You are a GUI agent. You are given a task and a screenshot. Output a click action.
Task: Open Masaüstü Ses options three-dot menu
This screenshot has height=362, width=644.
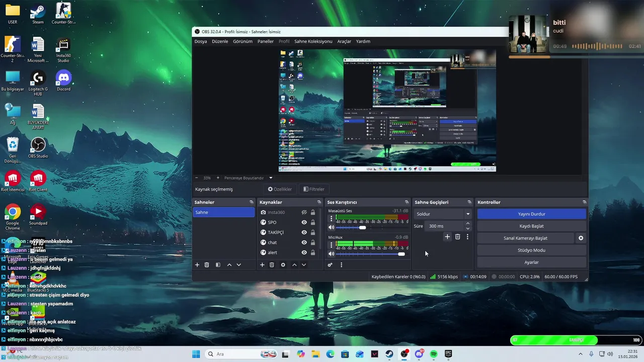331,219
